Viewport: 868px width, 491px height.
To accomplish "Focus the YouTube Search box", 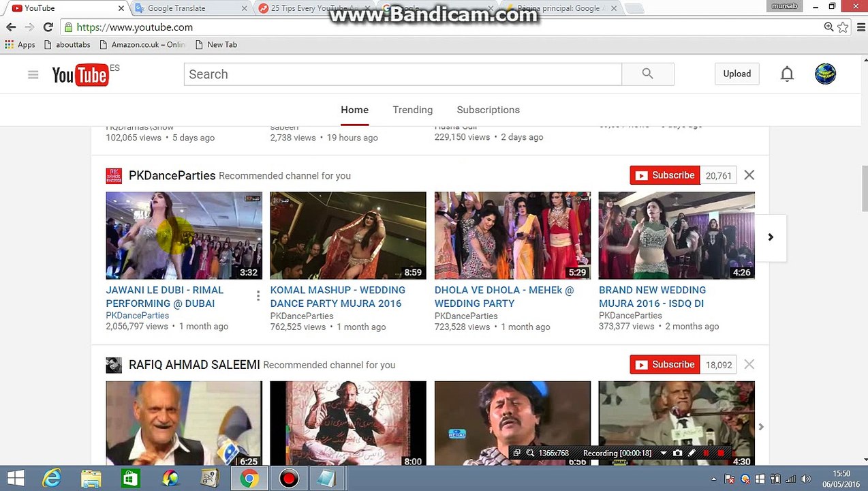I will coord(403,74).
